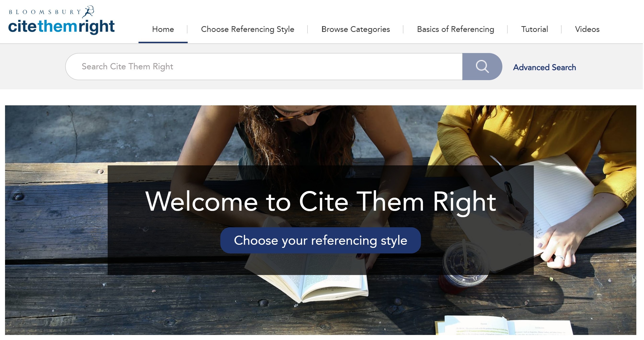Image resolution: width=644 pixels, height=340 pixels.
Task: Open Basics of Referencing page
Action: pyautogui.click(x=456, y=29)
